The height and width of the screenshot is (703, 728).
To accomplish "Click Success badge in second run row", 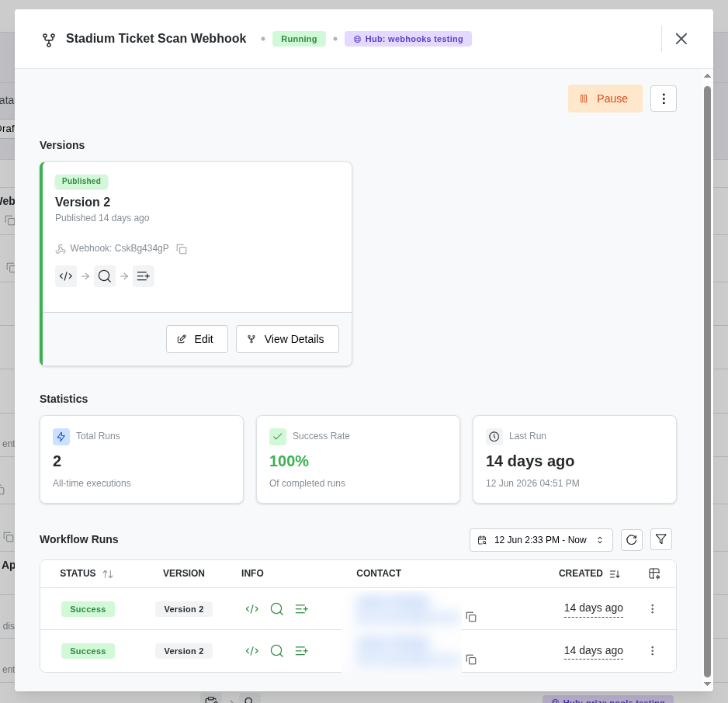I will [x=88, y=651].
